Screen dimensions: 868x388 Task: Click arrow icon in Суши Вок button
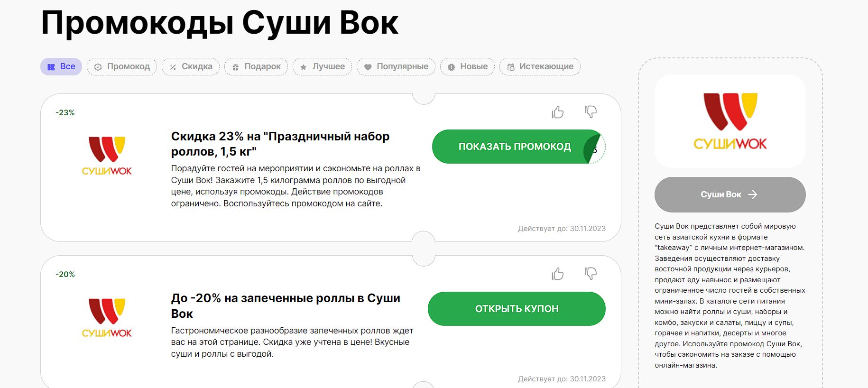[753, 194]
